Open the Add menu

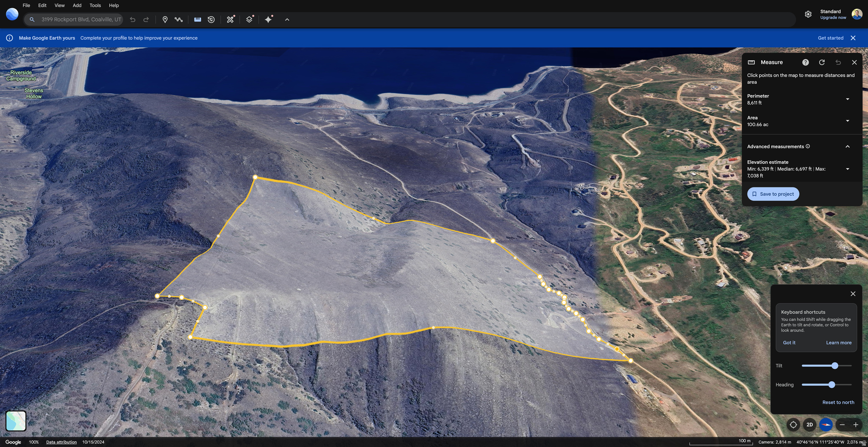click(77, 6)
